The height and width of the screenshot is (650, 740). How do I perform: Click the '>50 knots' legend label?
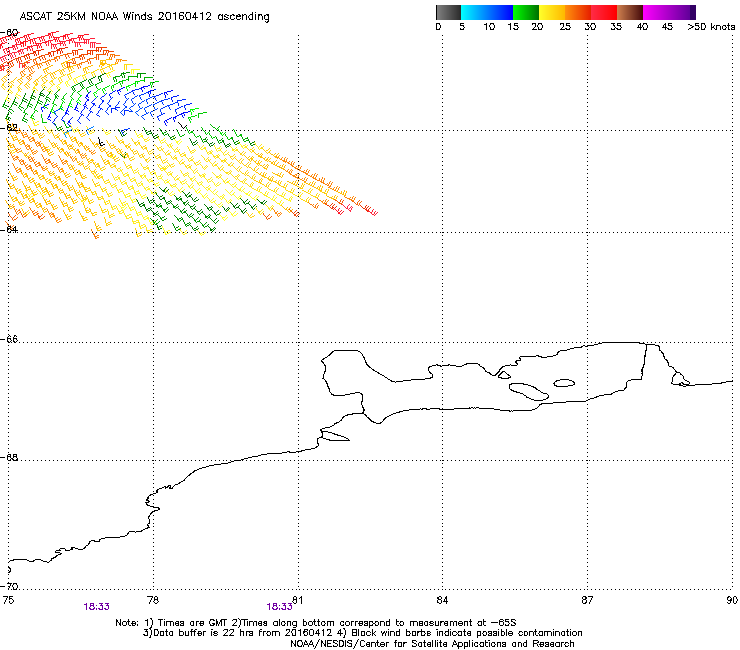(711, 27)
